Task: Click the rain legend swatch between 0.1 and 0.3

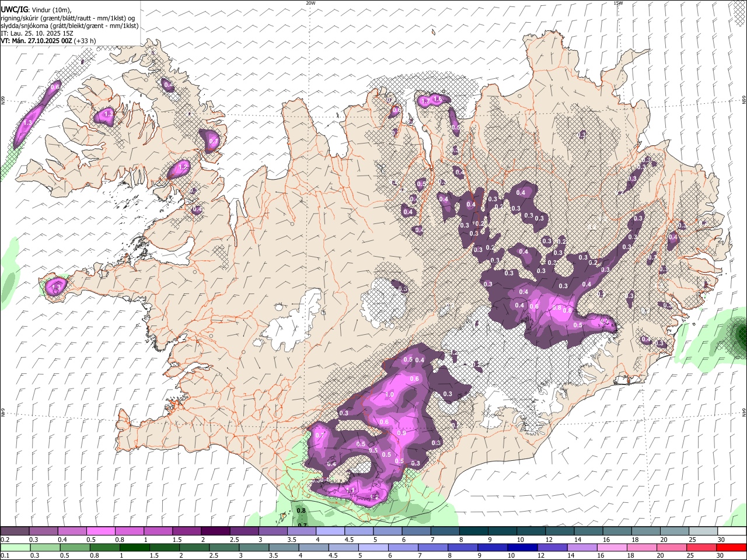Action: tap(15, 547)
